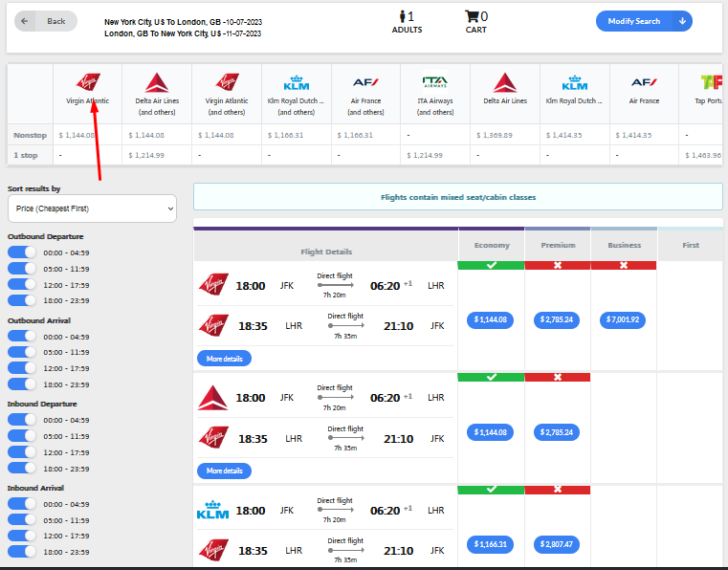Select the Economy class column header
The height and width of the screenshot is (570, 728).
coord(491,245)
